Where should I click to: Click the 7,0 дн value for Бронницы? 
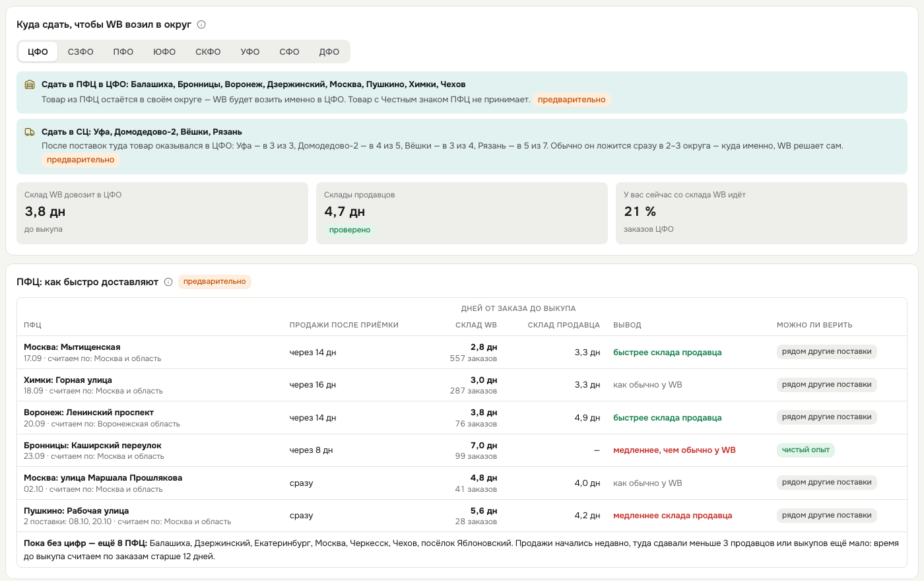[483, 446]
